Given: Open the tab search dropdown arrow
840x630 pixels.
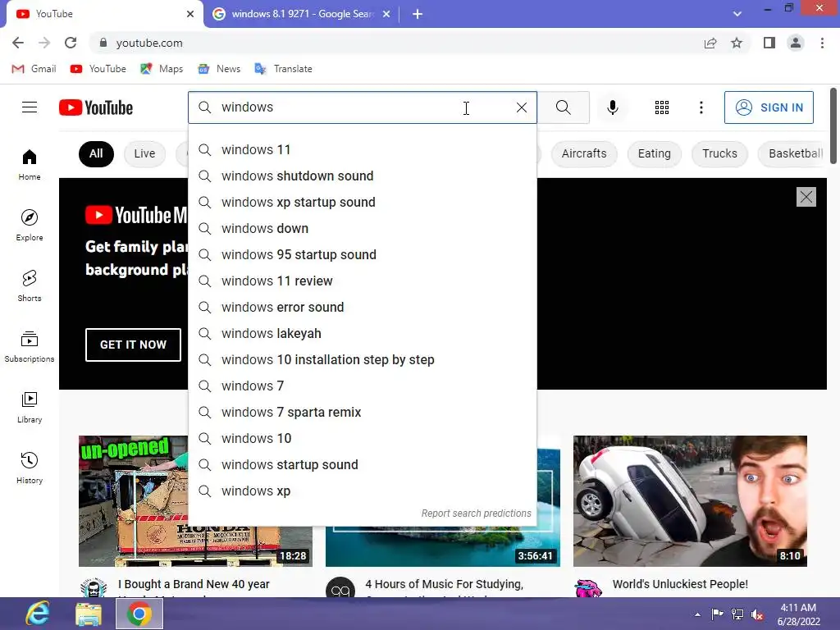Looking at the screenshot, I should click(x=737, y=14).
